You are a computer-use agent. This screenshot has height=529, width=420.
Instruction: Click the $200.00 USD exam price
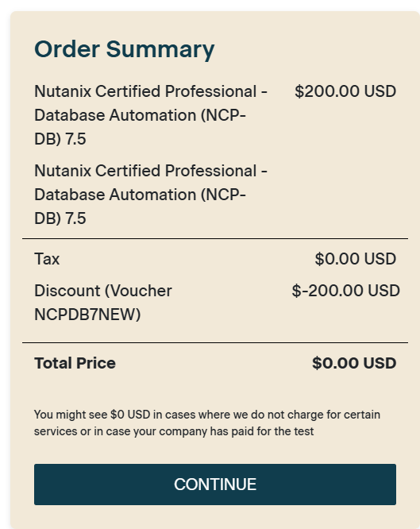tap(345, 91)
